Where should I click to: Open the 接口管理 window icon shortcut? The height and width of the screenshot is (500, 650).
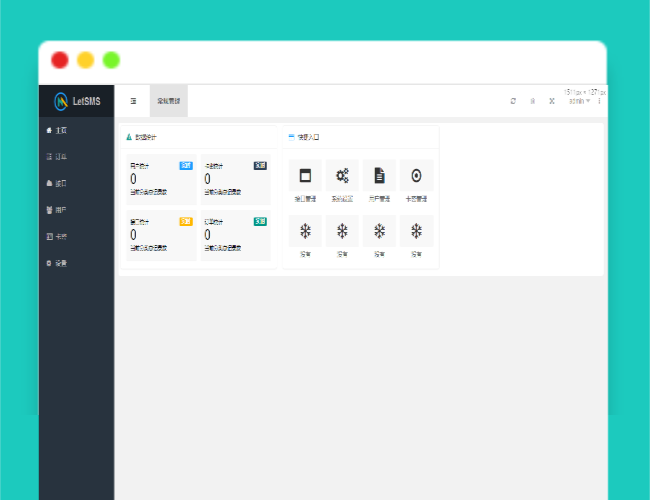[305, 176]
